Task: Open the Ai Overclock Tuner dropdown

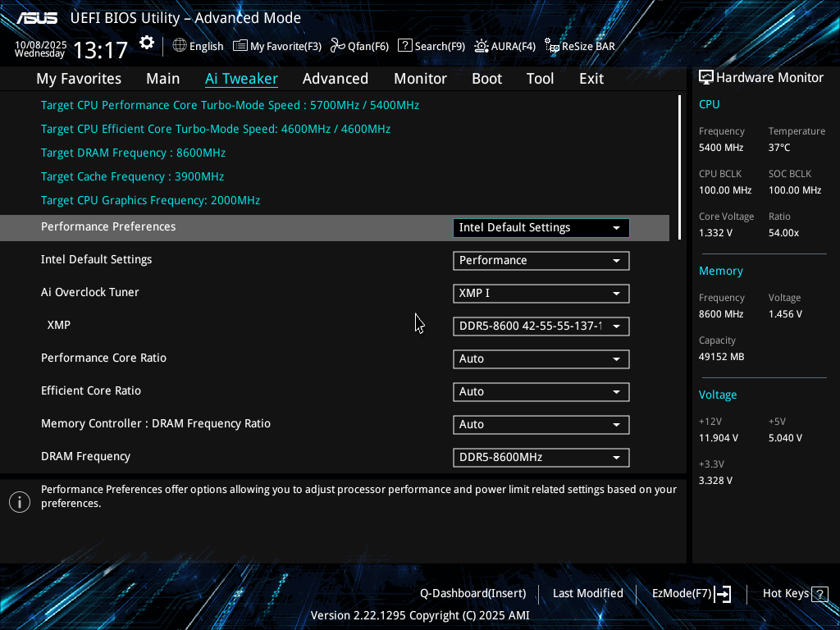Action: coord(541,294)
